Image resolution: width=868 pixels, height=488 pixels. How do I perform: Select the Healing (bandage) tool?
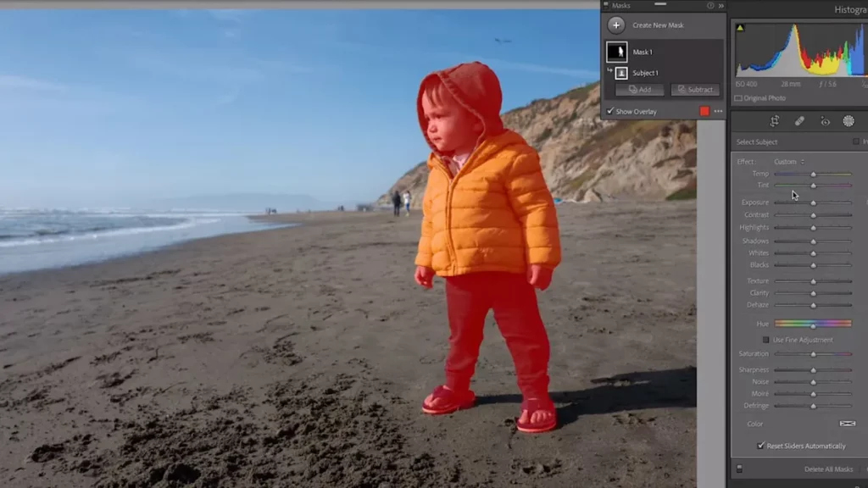799,121
